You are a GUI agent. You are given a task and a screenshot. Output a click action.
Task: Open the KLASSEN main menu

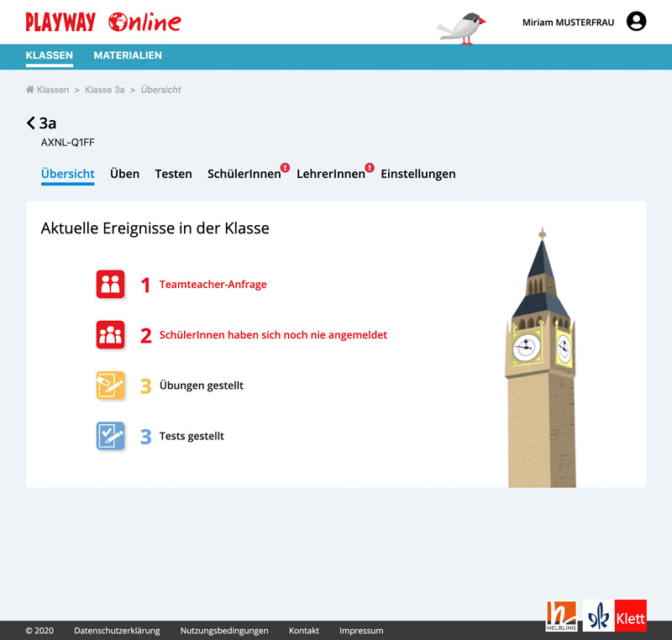click(x=50, y=55)
